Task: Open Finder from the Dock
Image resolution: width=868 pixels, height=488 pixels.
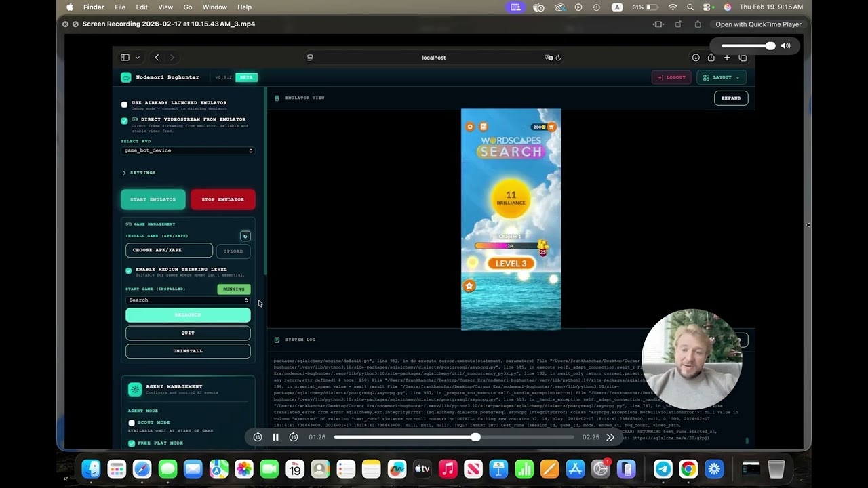Action: (91, 469)
